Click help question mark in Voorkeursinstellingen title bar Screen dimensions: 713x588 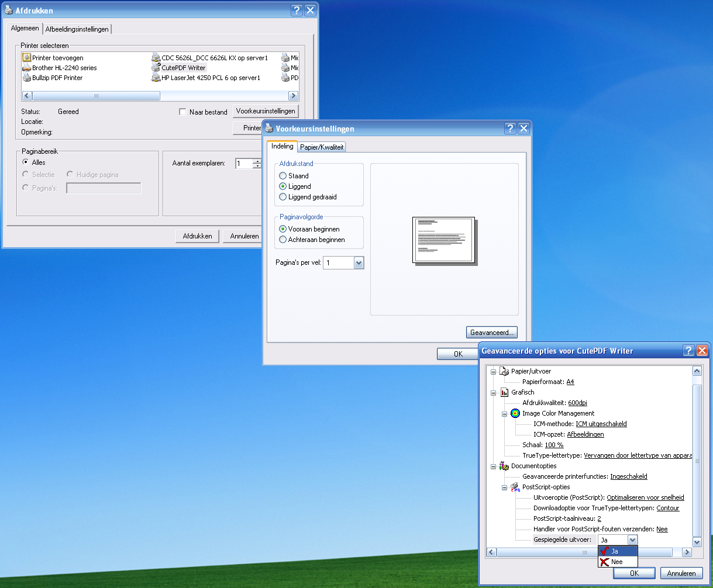pyautogui.click(x=511, y=129)
